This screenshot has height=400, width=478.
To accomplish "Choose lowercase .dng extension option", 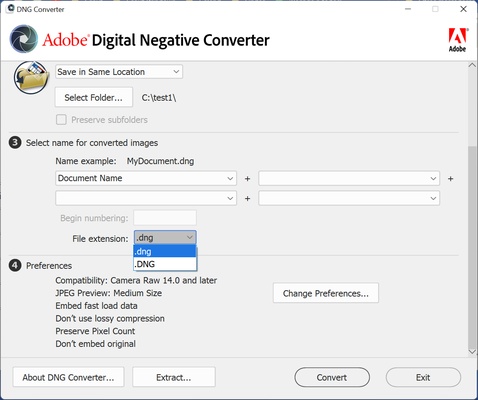I will tap(165, 251).
